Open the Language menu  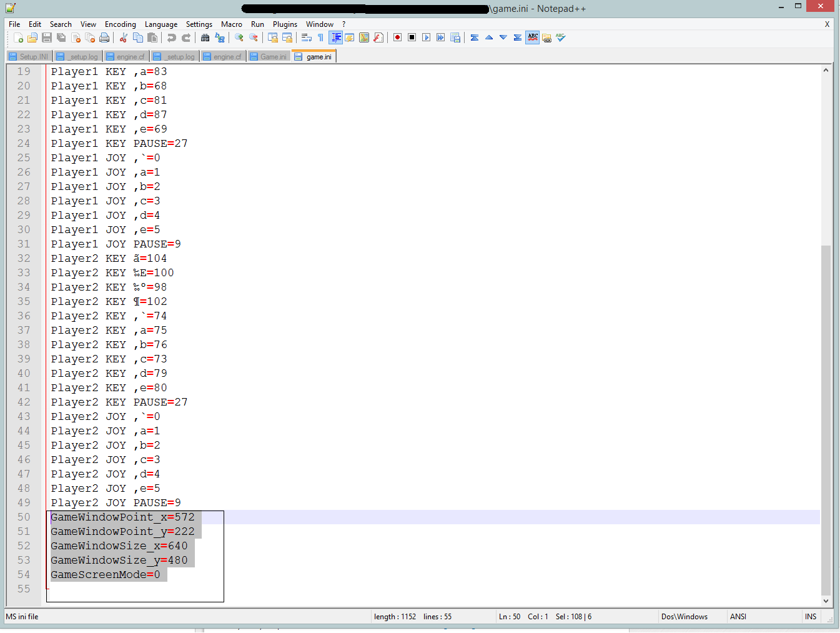(x=161, y=24)
